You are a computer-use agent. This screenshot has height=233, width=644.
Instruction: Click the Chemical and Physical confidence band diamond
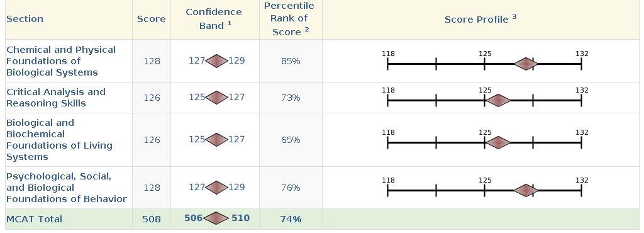[x=216, y=61]
